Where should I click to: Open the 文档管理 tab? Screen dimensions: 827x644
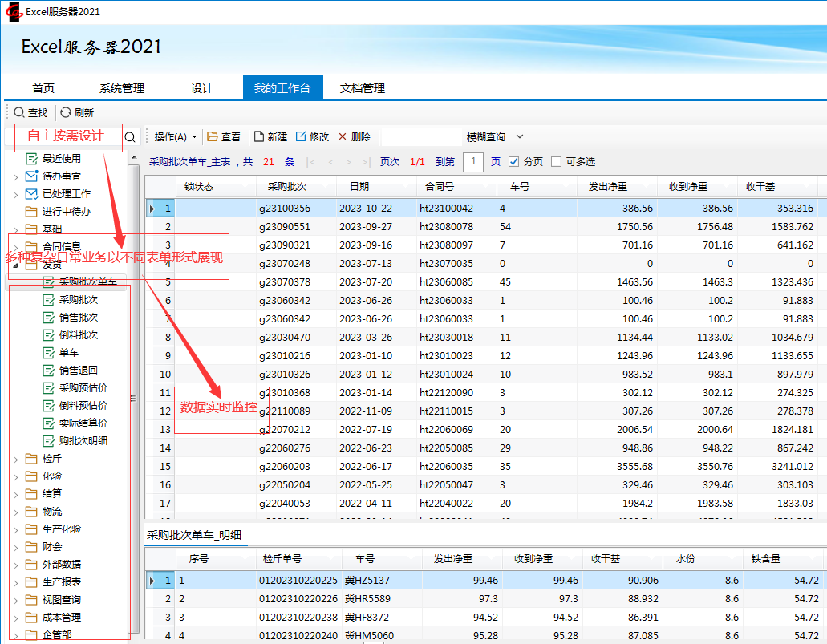[x=363, y=88]
